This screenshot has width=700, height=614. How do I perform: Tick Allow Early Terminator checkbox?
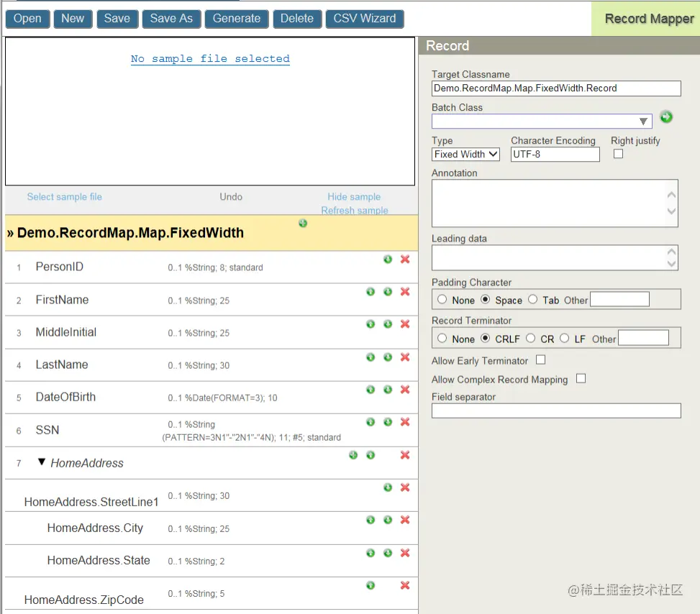(x=540, y=359)
